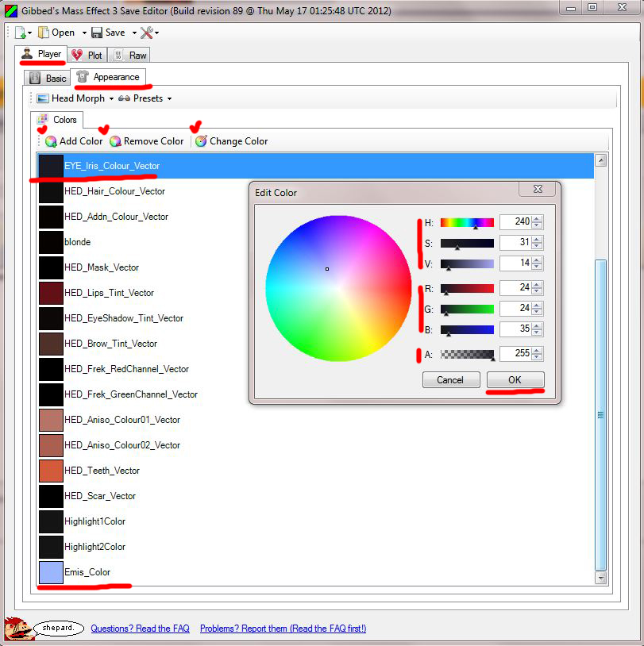Click the Add Color button

74,141
